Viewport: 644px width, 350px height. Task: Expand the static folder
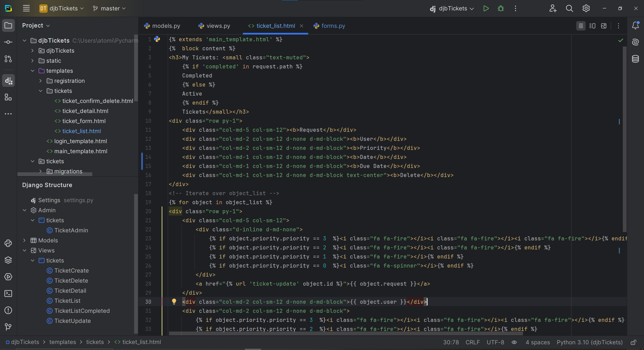pyautogui.click(x=33, y=61)
